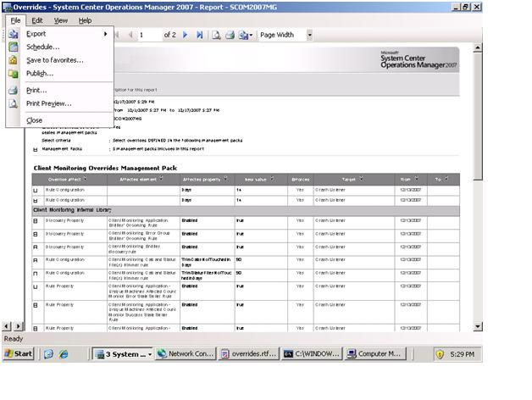
Task: Open the Page Width zoom dropdown
Action: pyautogui.click(x=309, y=35)
